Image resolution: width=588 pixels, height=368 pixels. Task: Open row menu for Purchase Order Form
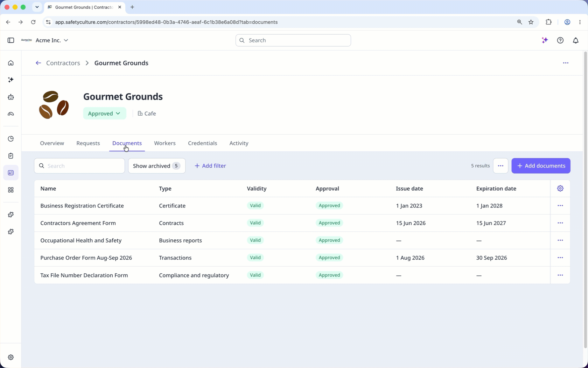[560, 258]
